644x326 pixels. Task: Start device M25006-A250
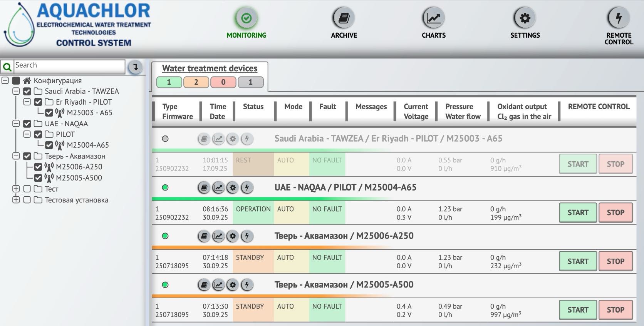pyautogui.click(x=578, y=261)
